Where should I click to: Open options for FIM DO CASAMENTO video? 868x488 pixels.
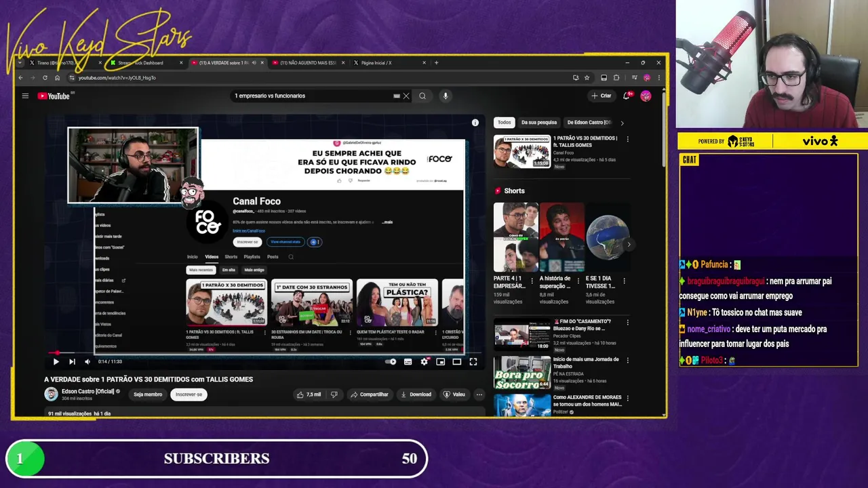point(627,322)
